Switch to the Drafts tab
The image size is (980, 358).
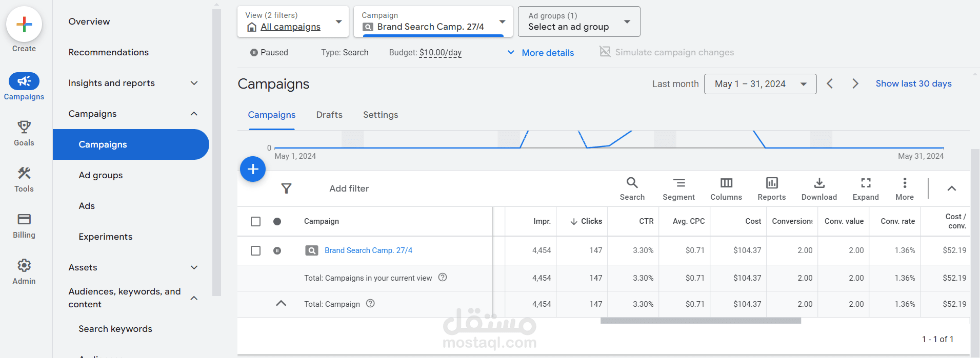click(329, 115)
